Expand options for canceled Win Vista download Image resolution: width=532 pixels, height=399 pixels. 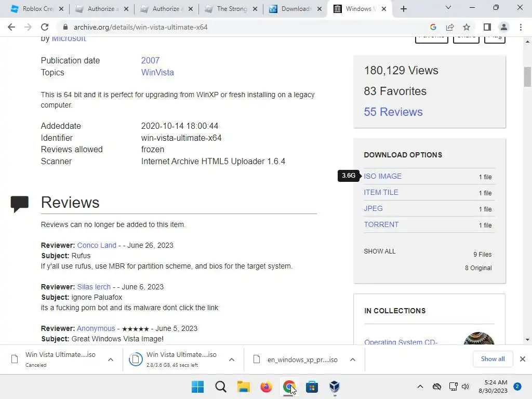tap(111, 360)
